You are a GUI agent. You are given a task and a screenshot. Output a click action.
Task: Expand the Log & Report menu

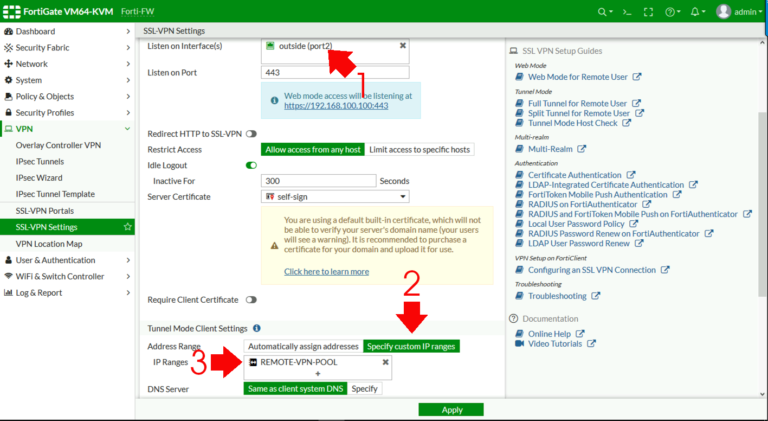(x=67, y=293)
